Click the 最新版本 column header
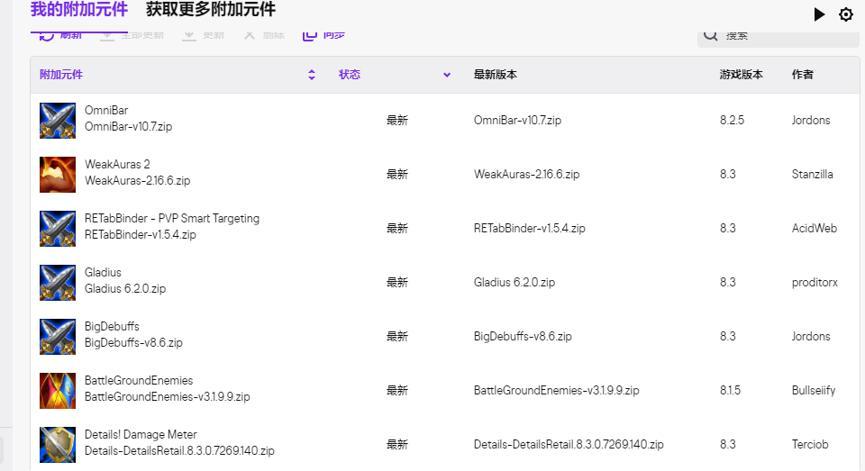This screenshot has height=471, width=865. point(495,74)
